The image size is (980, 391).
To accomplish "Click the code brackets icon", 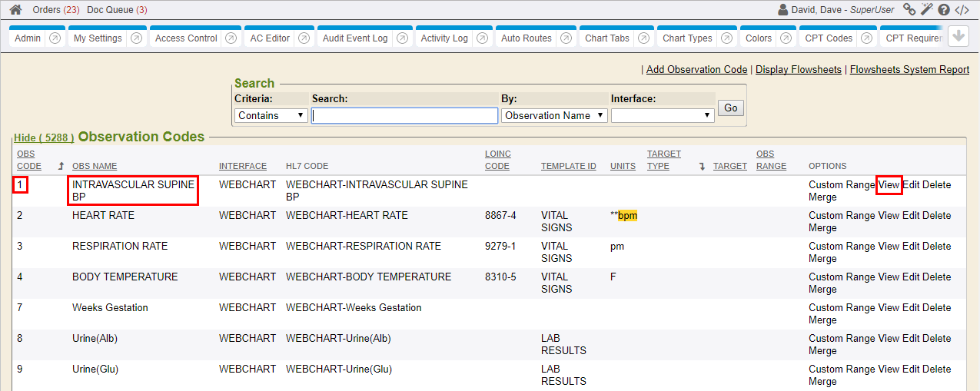I will pos(962,10).
